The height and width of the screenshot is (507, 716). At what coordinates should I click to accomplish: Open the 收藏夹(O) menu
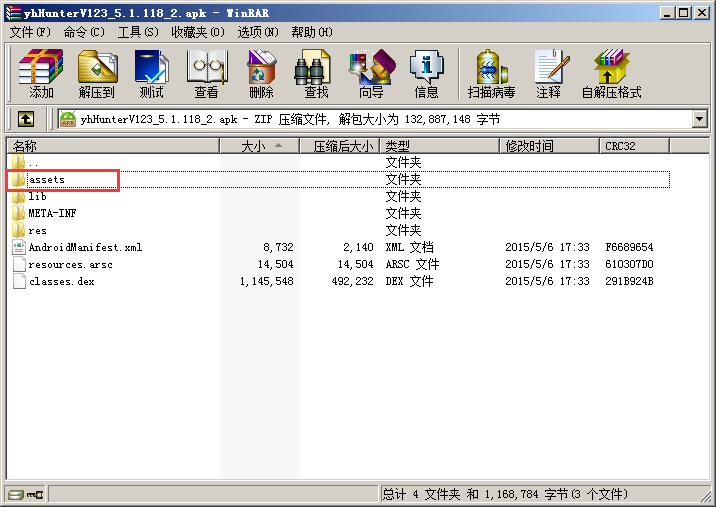click(x=198, y=32)
